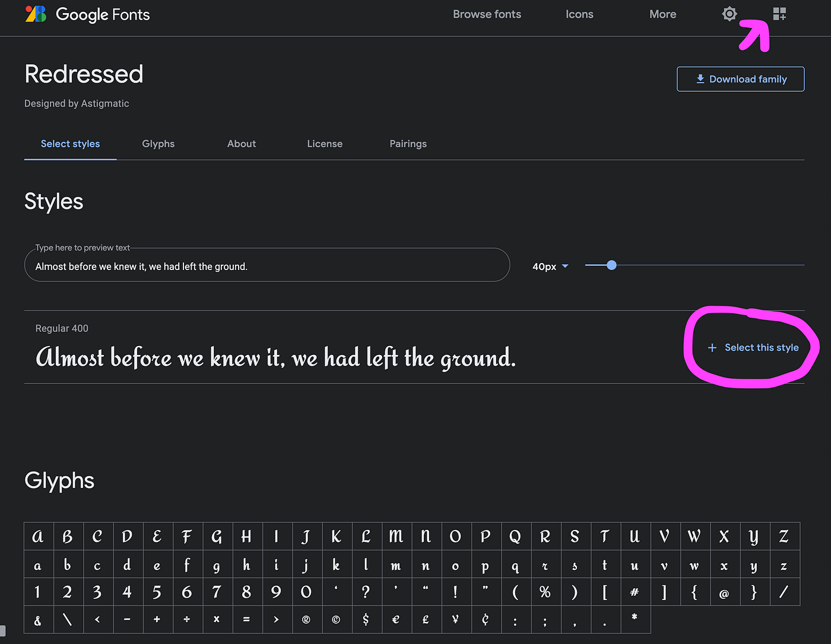Open the Google Fonts home via logo icon

point(35,14)
